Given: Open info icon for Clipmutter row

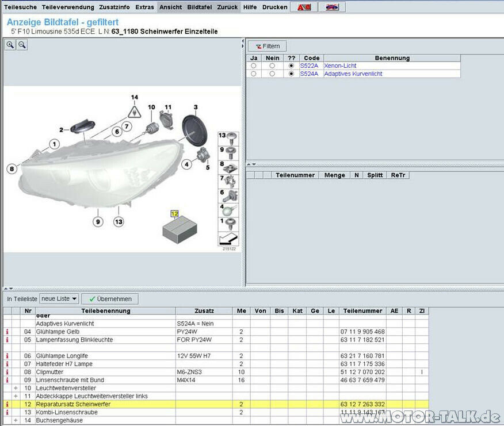Looking at the screenshot, I should pyautogui.click(x=7, y=372).
